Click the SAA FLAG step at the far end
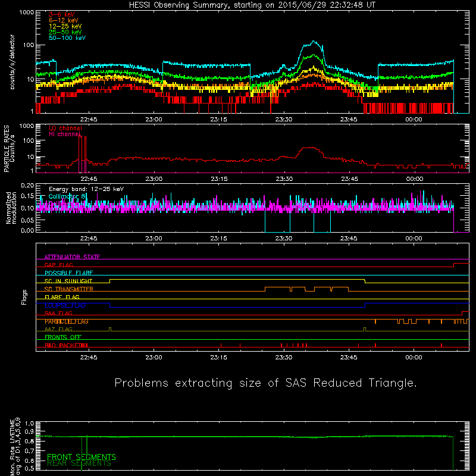476x476 pixels. (465, 312)
